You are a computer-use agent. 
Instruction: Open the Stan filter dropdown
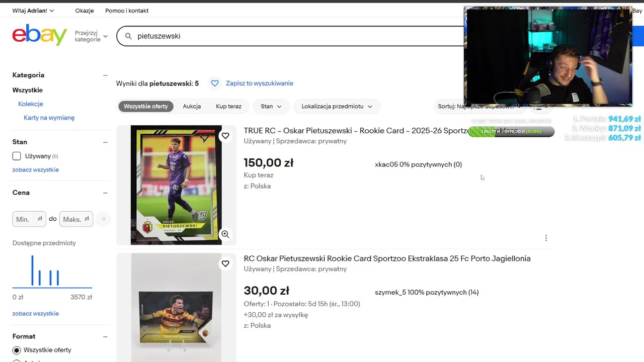click(271, 107)
